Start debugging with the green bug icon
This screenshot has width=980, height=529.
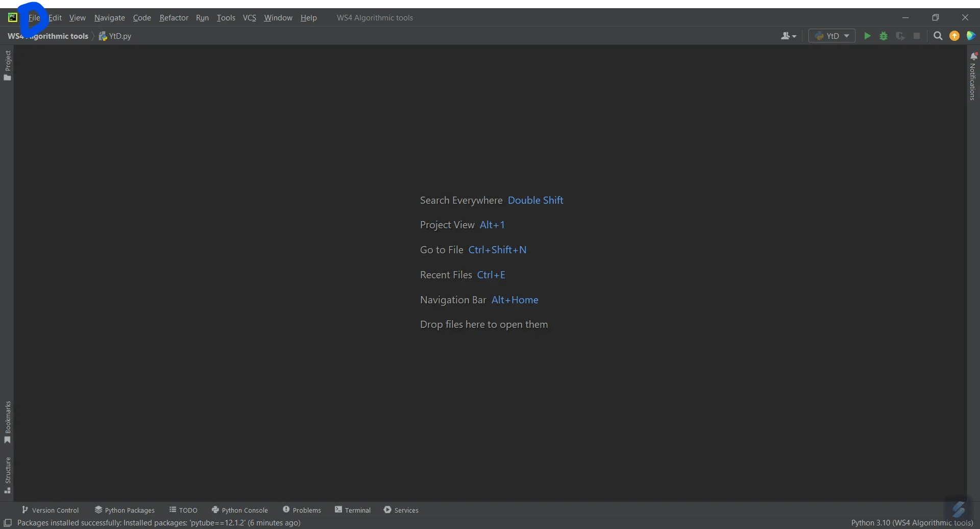[x=884, y=36]
